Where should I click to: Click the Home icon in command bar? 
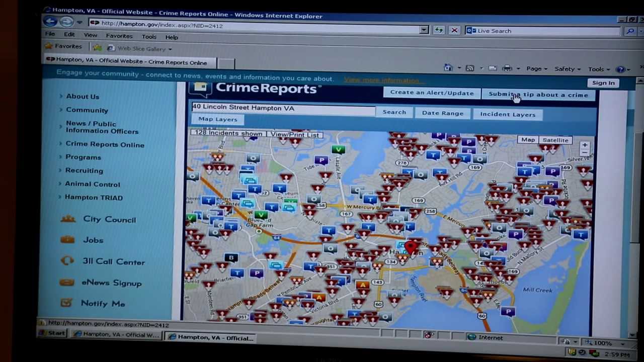(x=448, y=68)
